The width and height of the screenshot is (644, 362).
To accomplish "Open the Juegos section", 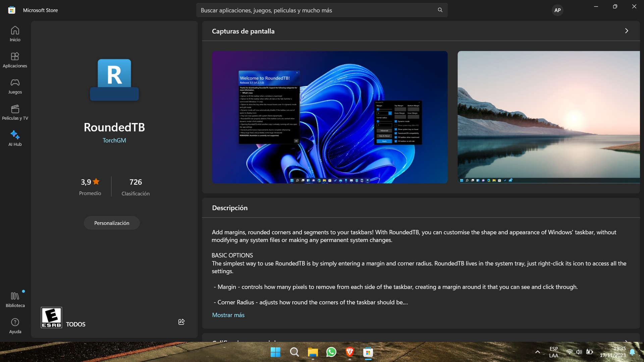I will pos(15,86).
